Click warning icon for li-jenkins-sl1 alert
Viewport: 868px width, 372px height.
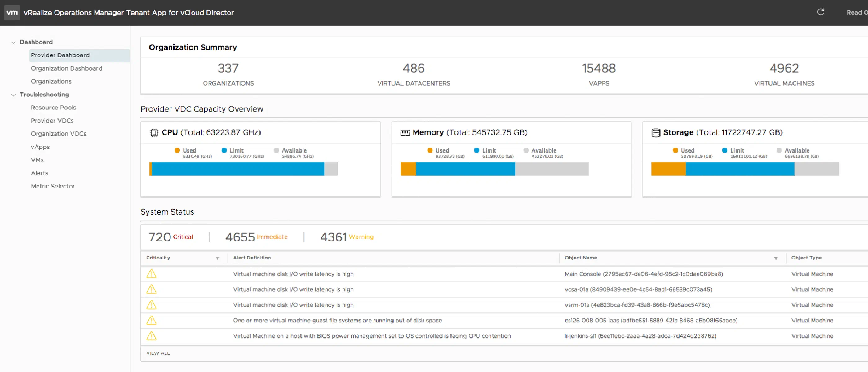pyautogui.click(x=151, y=336)
